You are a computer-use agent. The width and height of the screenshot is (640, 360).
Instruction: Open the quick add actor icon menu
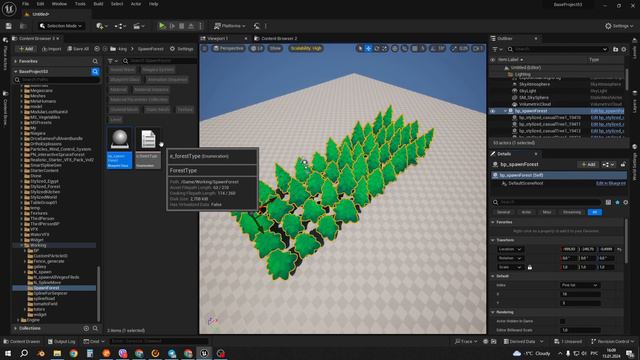click(x=101, y=26)
